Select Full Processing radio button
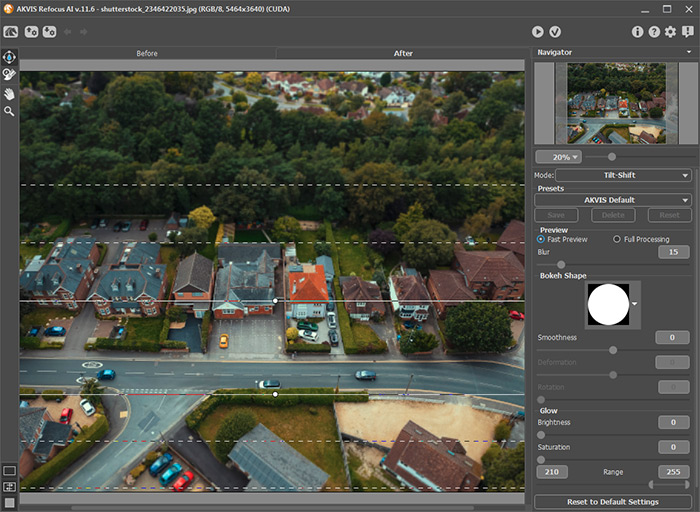The image size is (700, 512). (617, 239)
